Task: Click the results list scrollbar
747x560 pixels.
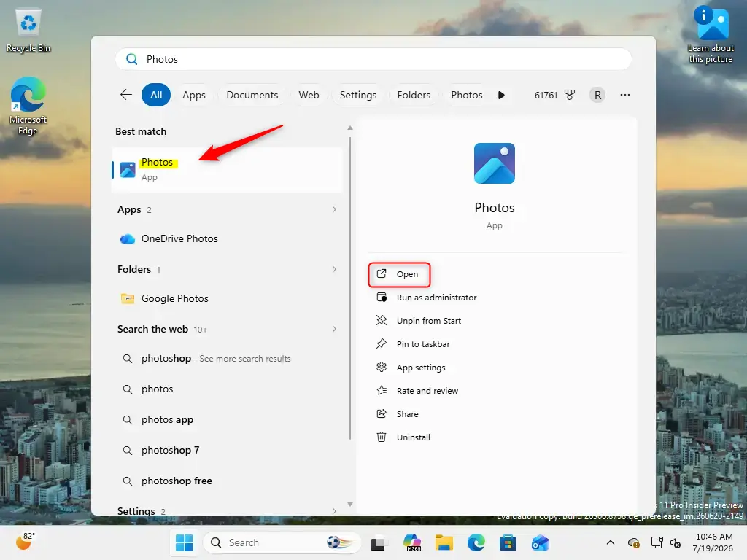Action: (350, 288)
